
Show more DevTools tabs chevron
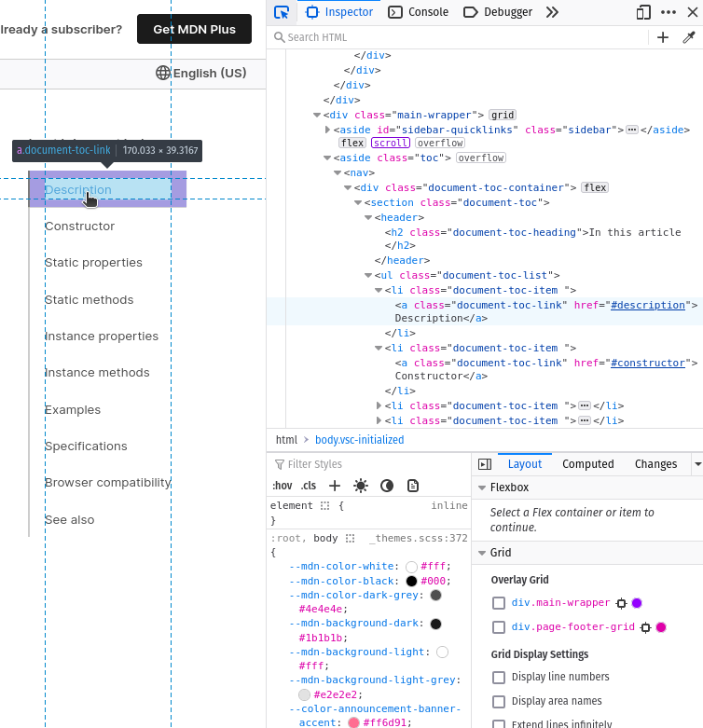pos(552,12)
